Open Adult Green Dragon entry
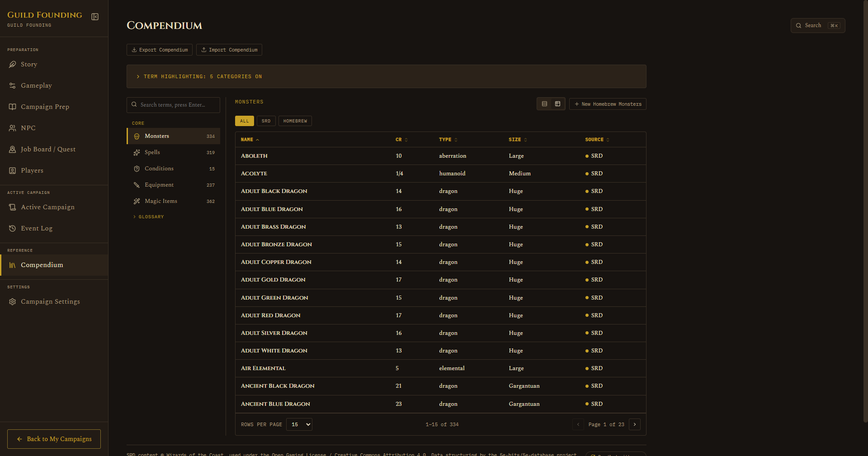Viewport: 868px width, 456px height. point(441,298)
